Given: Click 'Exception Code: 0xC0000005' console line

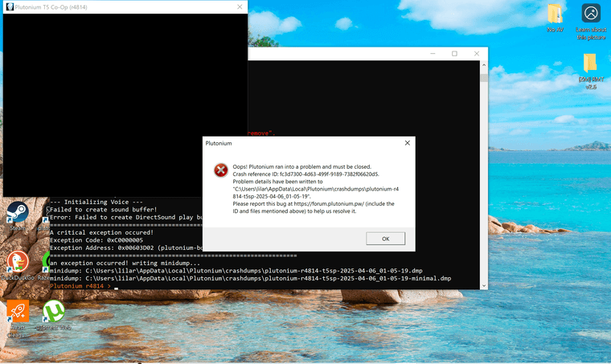Looking at the screenshot, I should pos(96,240).
